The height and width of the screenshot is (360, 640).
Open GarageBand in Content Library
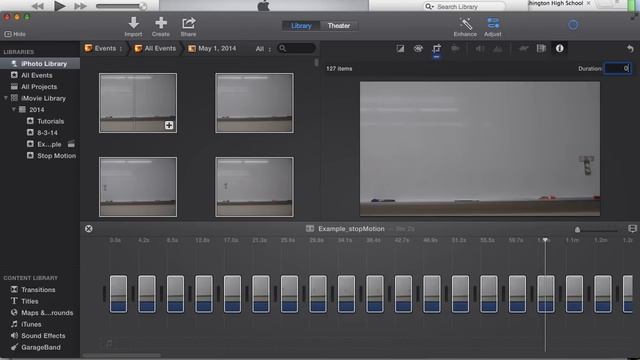click(40, 347)
